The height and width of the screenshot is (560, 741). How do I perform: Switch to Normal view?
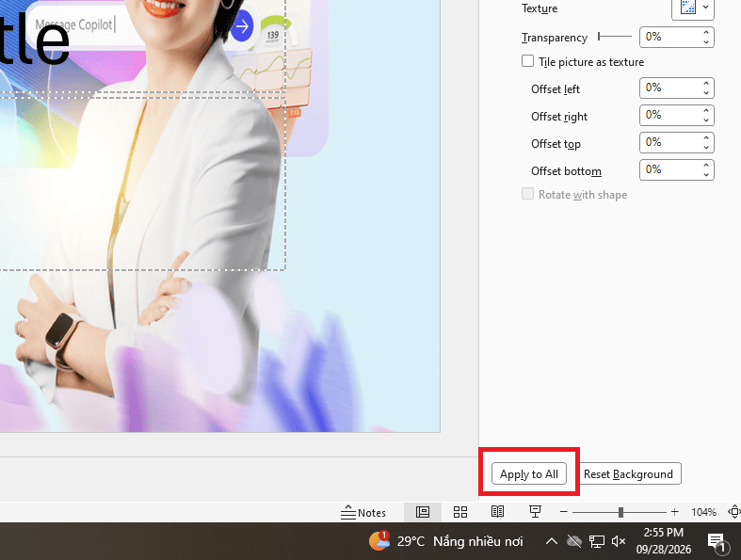pos(423,512)
